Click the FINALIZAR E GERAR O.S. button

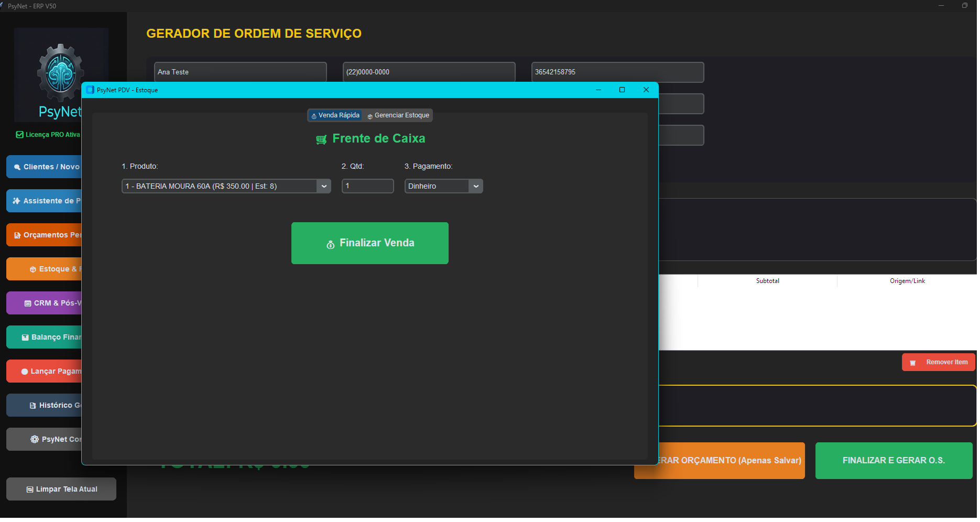894,461
